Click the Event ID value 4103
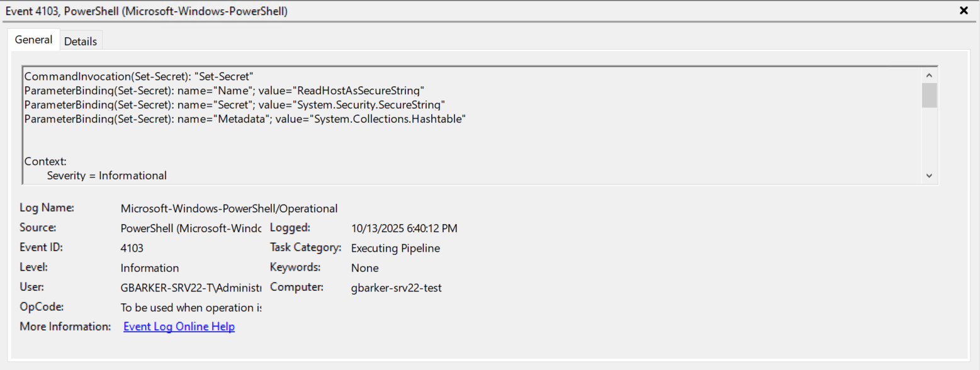Screen dimensions: 980x370 (132, 248)
